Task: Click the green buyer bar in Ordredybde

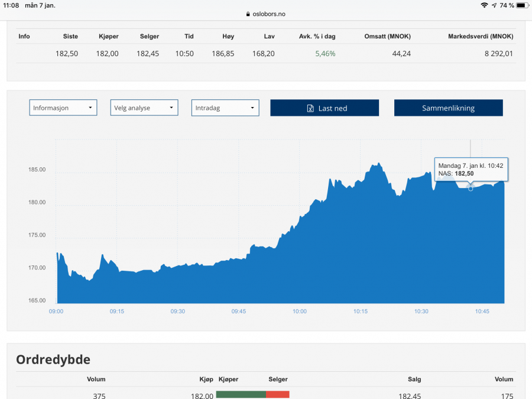Action: [241, 395]
